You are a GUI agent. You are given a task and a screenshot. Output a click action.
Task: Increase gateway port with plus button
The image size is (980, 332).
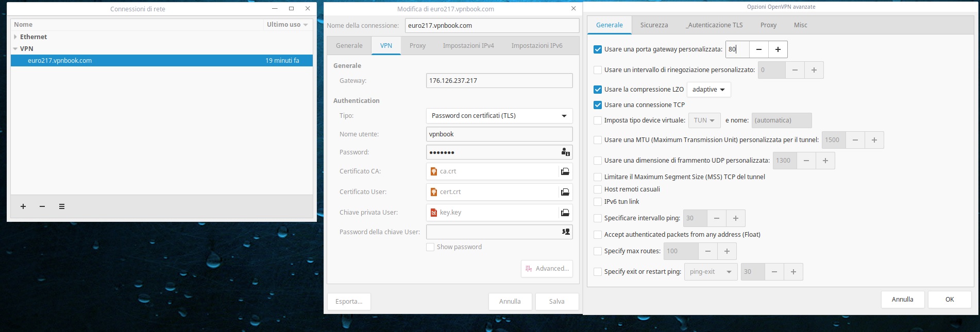pos(778,49)
